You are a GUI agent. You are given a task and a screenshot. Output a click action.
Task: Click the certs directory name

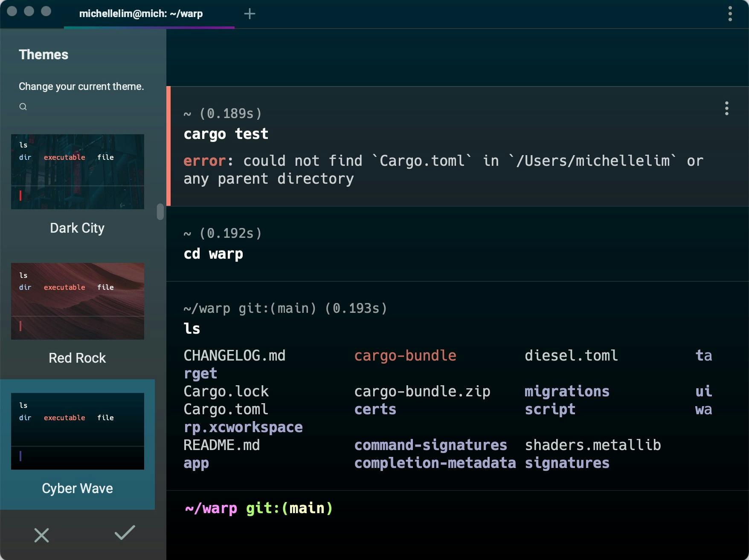pos(375,409)
